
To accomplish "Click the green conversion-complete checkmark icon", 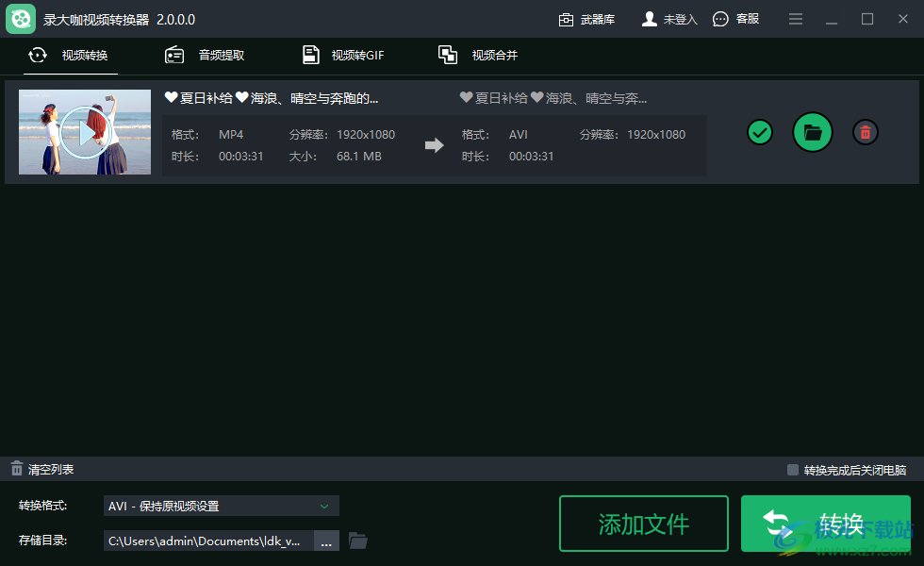I will tap(760, 132).
